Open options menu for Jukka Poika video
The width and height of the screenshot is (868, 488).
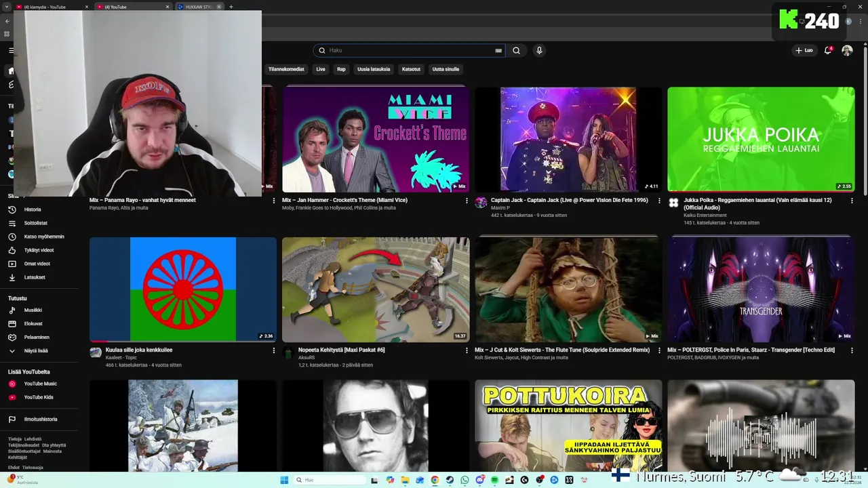(852, 201)
